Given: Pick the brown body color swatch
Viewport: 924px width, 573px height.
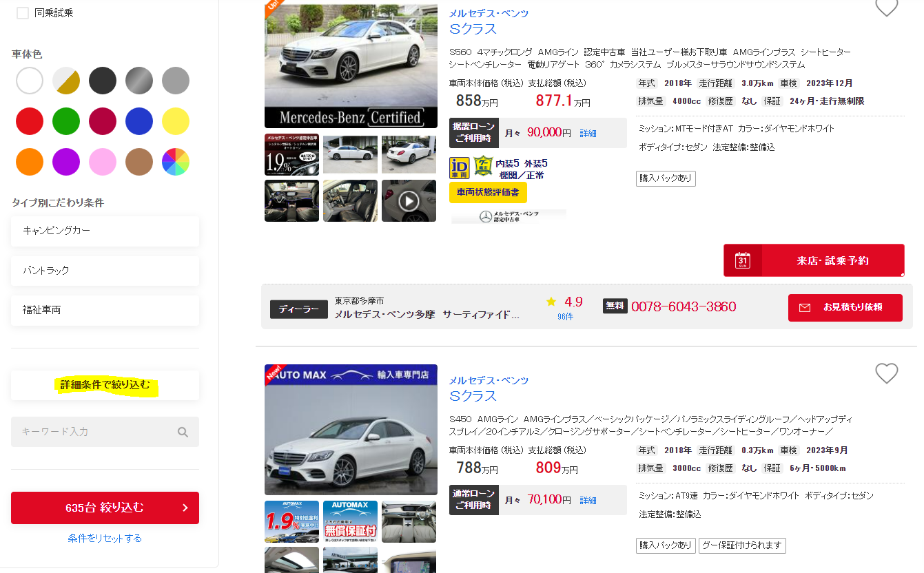Looking at the screenshot, I should (139, 162).
